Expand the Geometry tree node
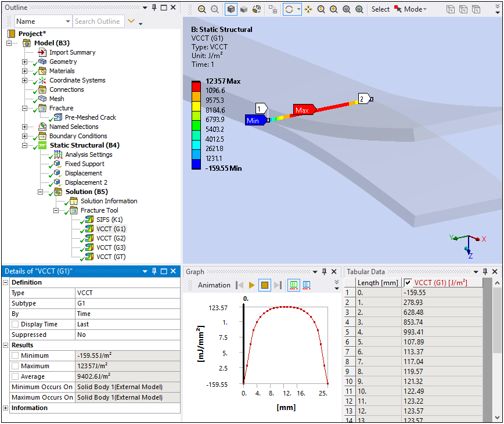The height and width of the screenshot is (424, 504). click(24, 62)
